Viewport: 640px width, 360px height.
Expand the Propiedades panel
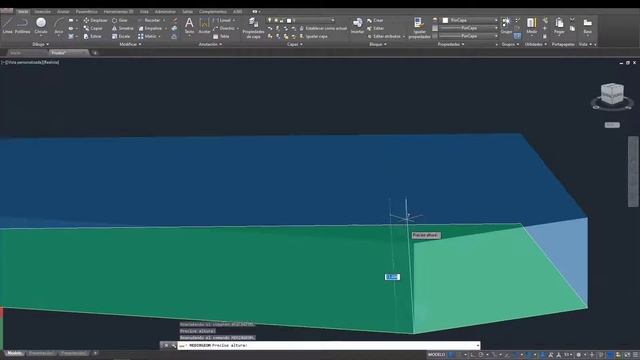451,44
